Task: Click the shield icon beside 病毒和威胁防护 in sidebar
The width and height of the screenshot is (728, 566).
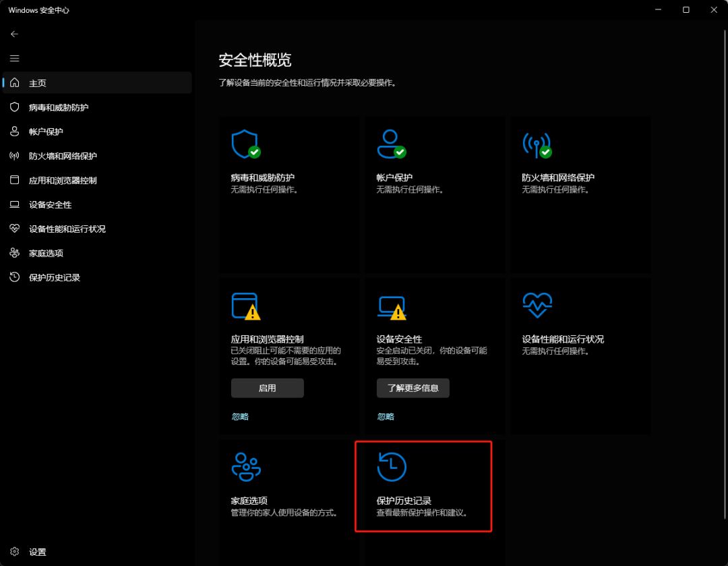Action: pos(15,107)
